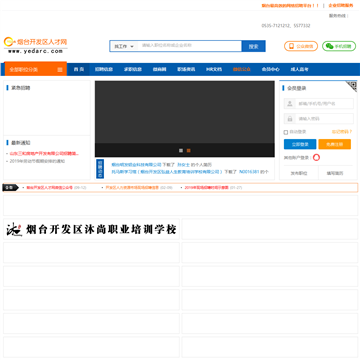Go to the 首页 home tab
Screen dimensions: 360x360
(x=79, y=69)
